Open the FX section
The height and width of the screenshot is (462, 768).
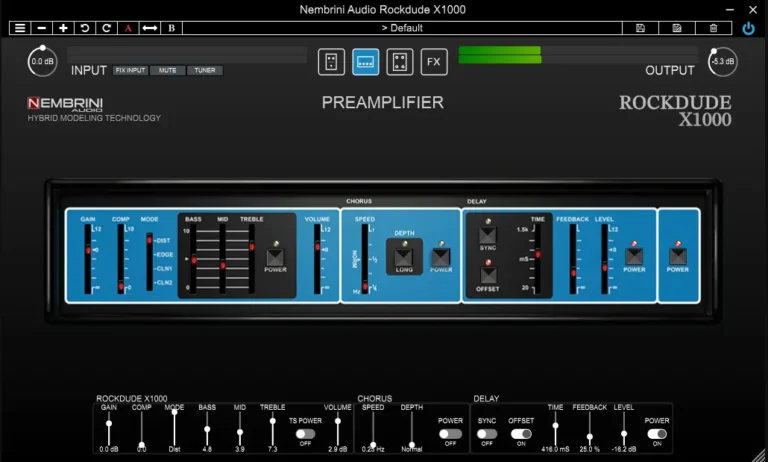pos(434,62)
